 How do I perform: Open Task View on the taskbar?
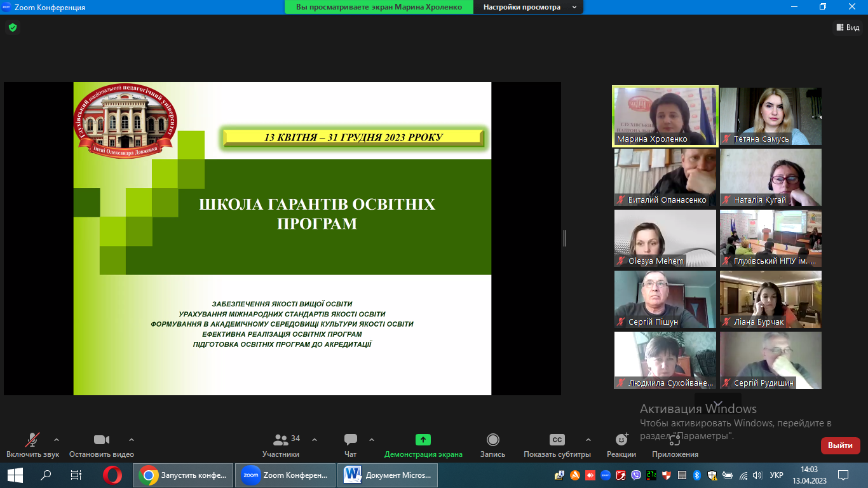[76, 475]
